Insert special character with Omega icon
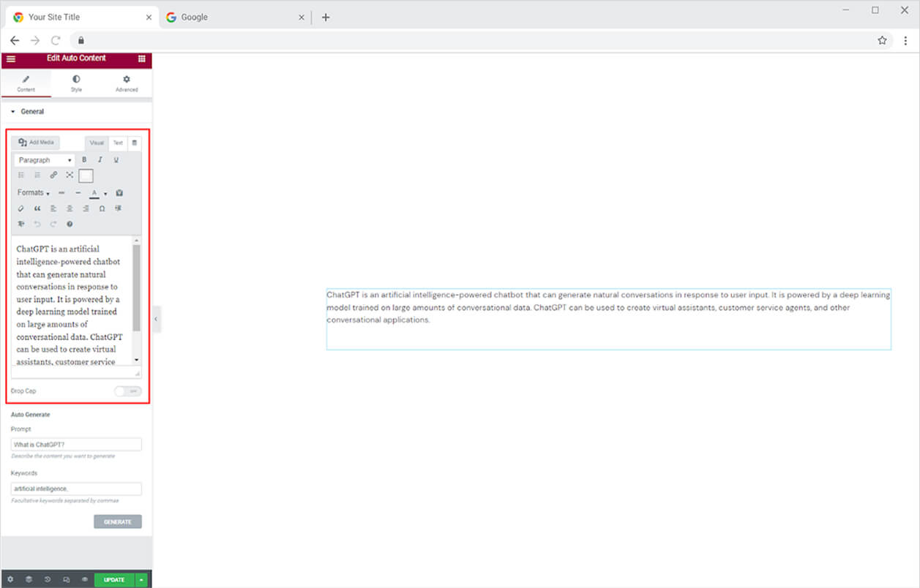 [102, 208]
